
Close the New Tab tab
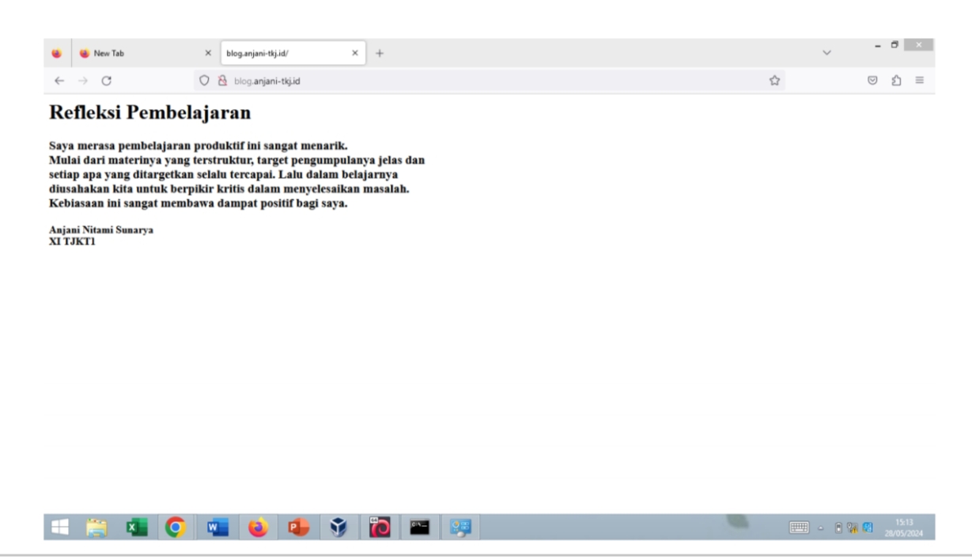(208, 53)
